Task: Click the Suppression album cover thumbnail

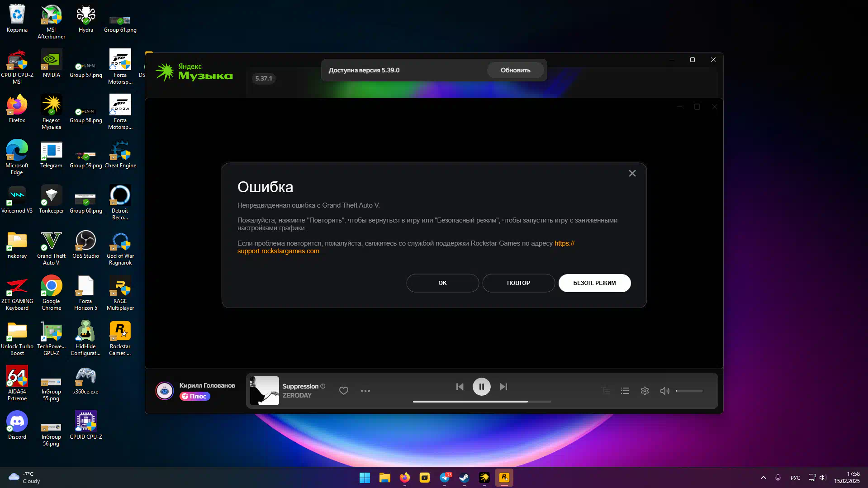Action: tap(264, 391)
